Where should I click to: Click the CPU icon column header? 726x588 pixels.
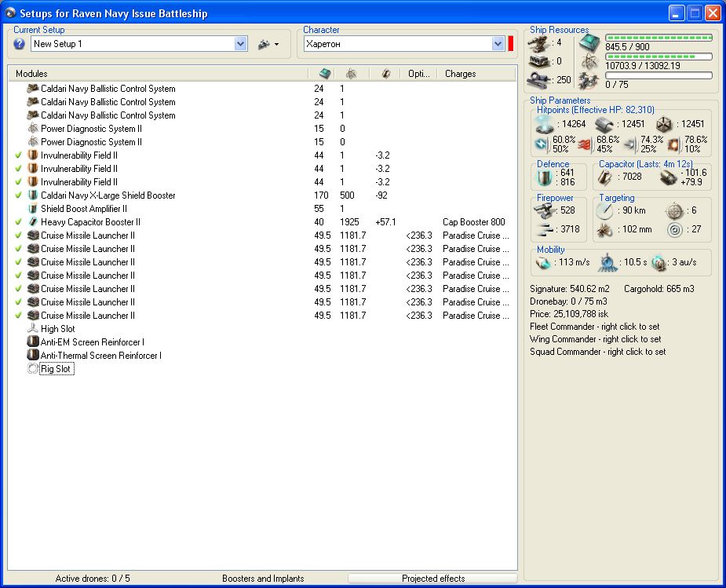pos(325,74)
